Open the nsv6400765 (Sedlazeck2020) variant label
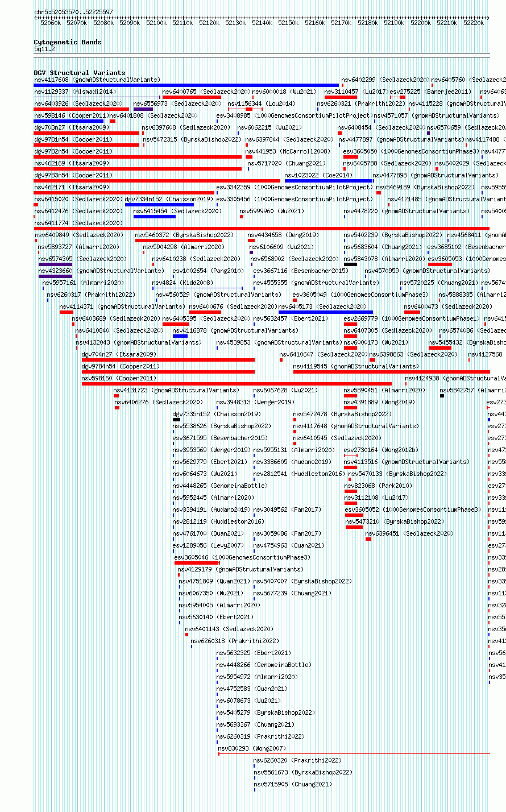Screen dimensions: 506x812 [206, 92]
